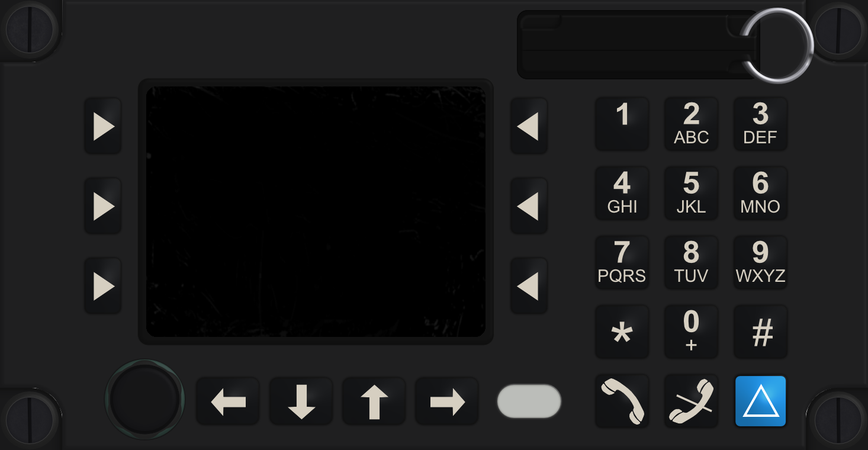Select the top right line select key

point(529,126)
